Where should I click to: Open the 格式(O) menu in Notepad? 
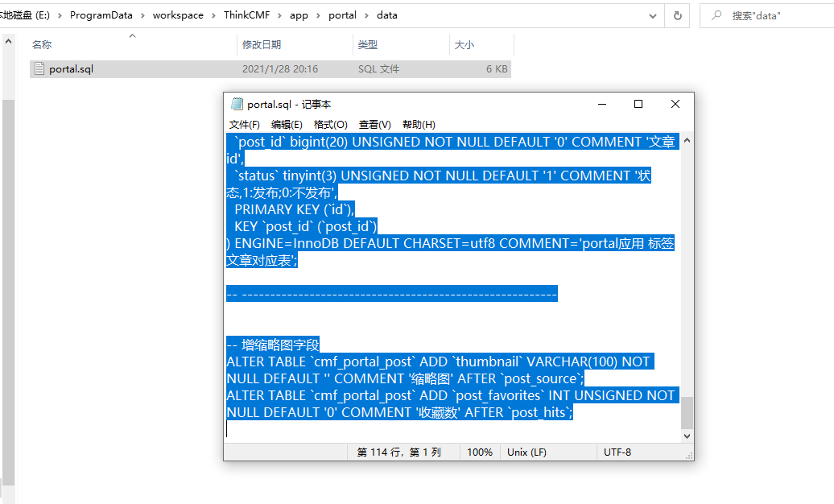tap(330, 124)
